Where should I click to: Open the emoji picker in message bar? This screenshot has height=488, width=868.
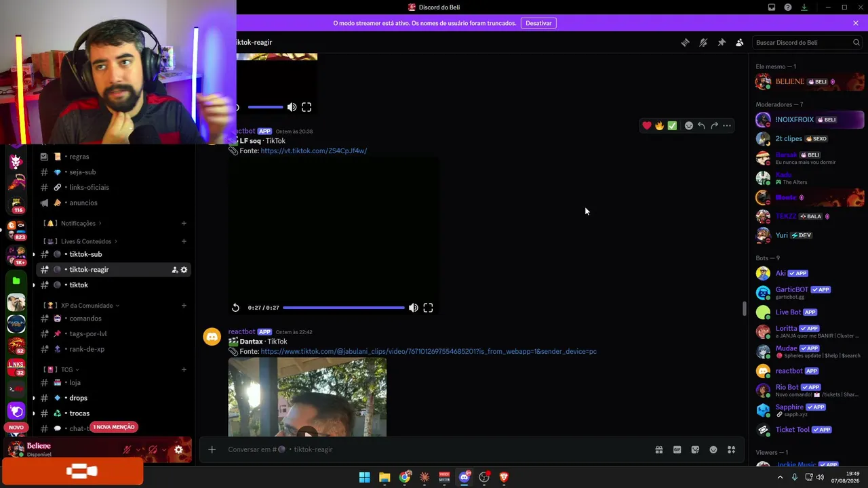(713, 449)
